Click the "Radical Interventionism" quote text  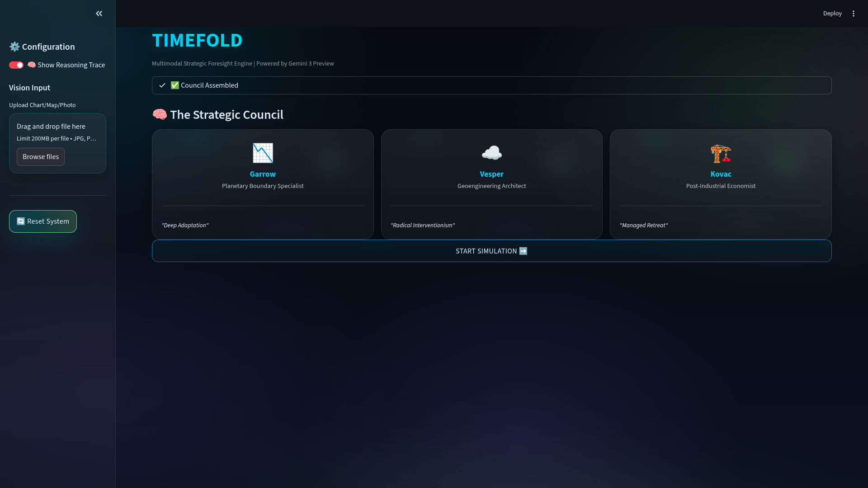(423, 225)
